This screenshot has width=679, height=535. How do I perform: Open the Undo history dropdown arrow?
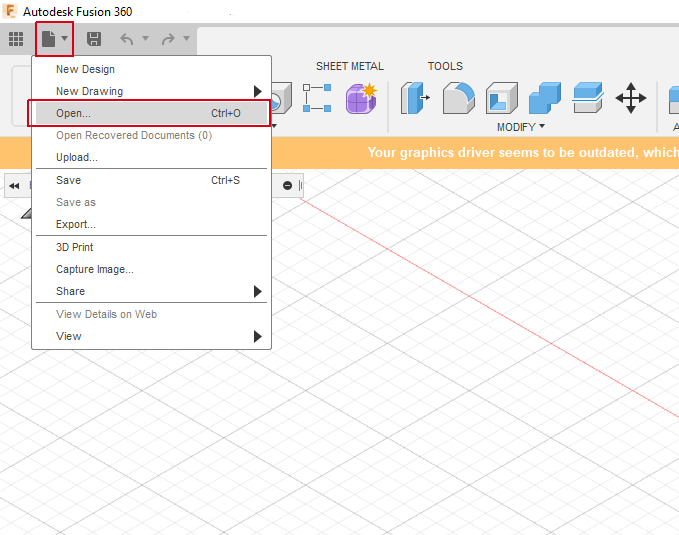pyautogui.click(x=146, y=39)
